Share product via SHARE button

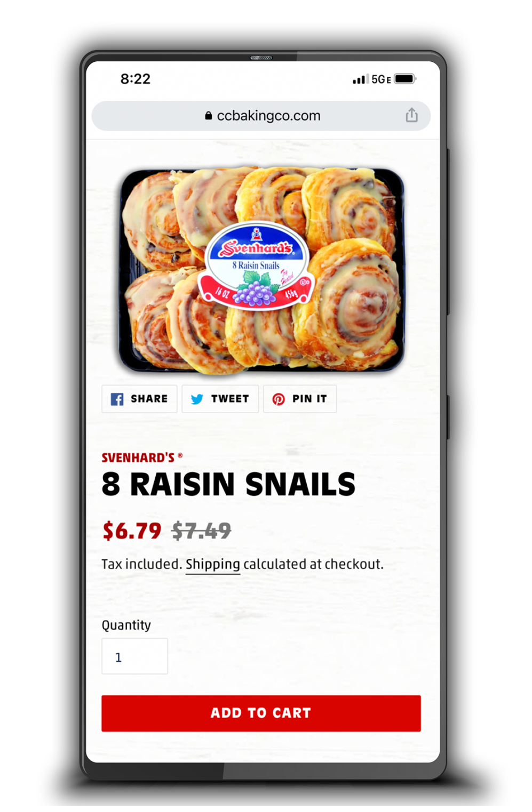[139, 399]
